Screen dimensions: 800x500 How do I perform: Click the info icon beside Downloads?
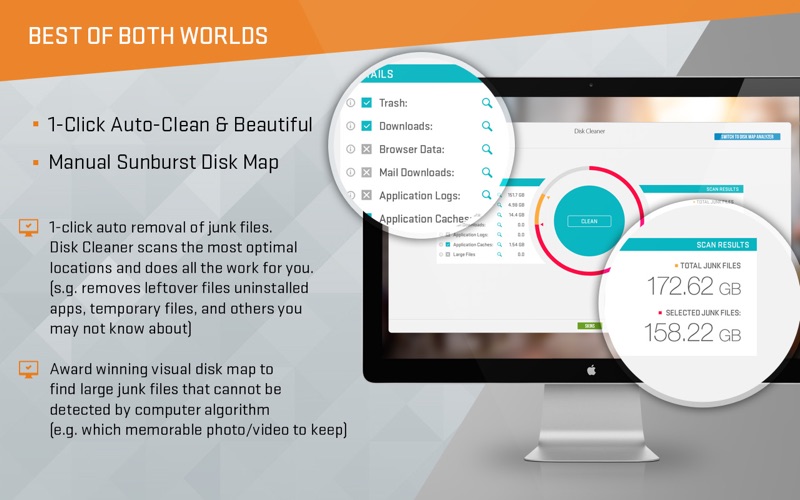click(x=351, y=126)
